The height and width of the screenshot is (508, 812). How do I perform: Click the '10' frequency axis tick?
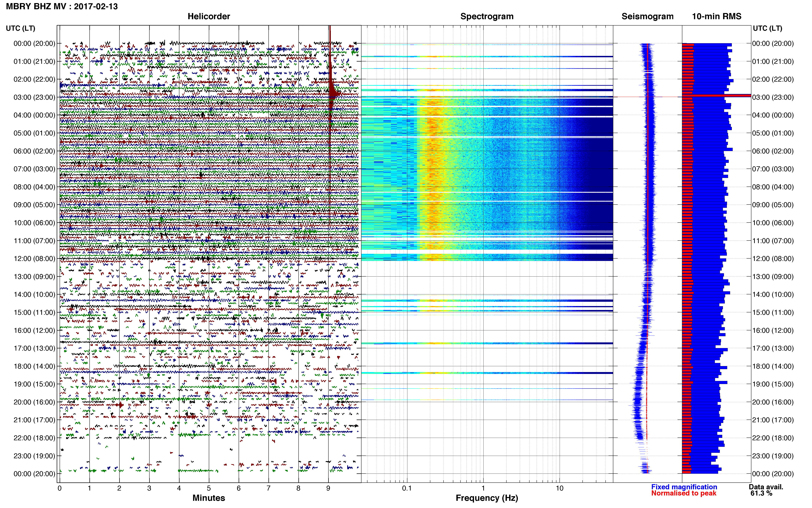(559, 488)
